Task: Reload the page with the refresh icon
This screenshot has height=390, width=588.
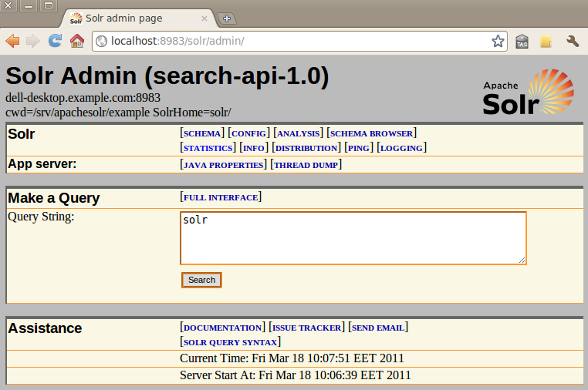Action: point(55,40)
